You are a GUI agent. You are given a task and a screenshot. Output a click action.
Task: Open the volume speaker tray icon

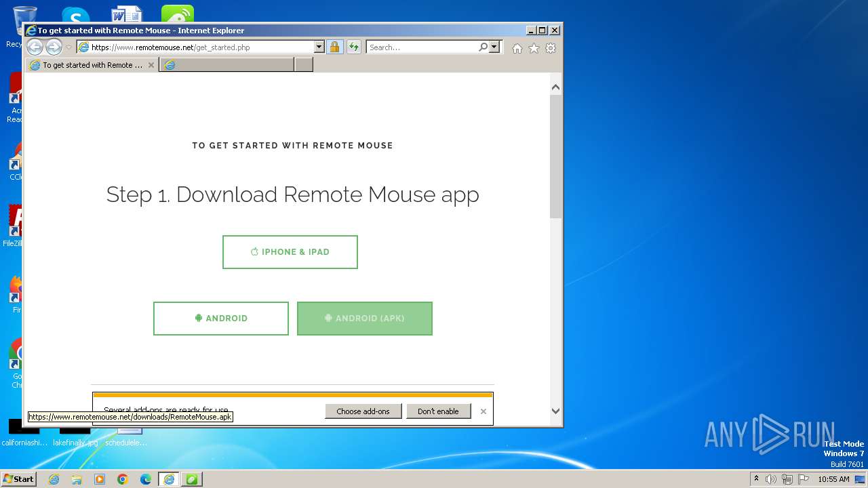[771, 479]
